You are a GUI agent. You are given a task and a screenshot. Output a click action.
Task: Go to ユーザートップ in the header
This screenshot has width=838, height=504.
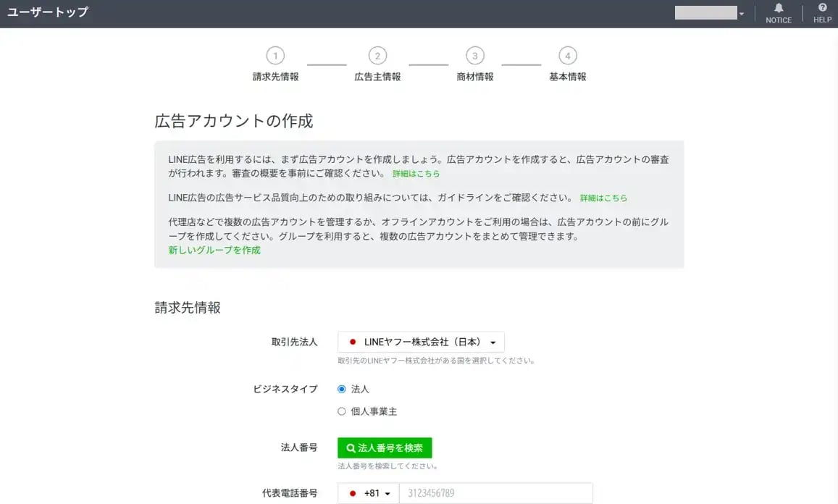[46, 12]
